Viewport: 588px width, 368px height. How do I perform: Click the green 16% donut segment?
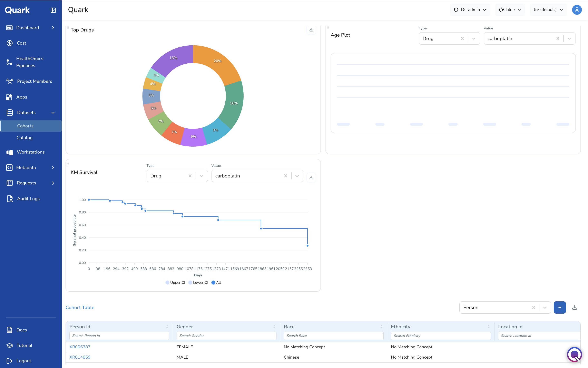[x=234, y=103]
